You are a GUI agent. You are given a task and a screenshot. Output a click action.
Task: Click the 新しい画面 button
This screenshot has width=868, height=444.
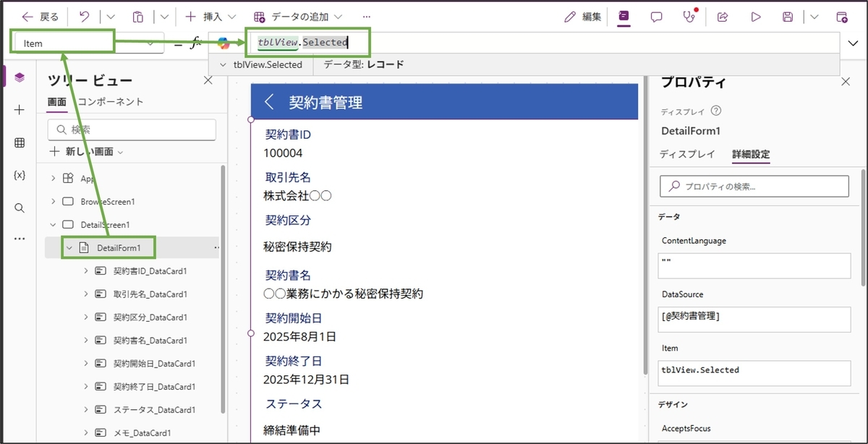click(86, 152)
